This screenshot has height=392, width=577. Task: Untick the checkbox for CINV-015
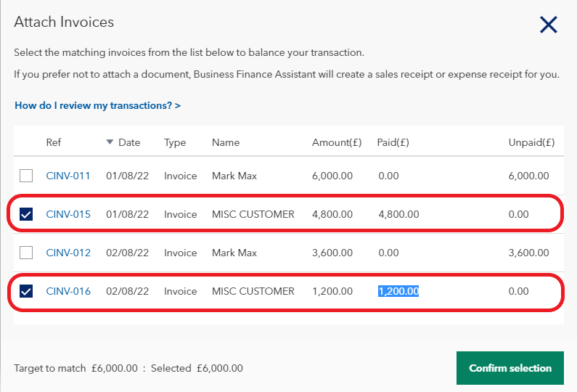click(26, 214)
